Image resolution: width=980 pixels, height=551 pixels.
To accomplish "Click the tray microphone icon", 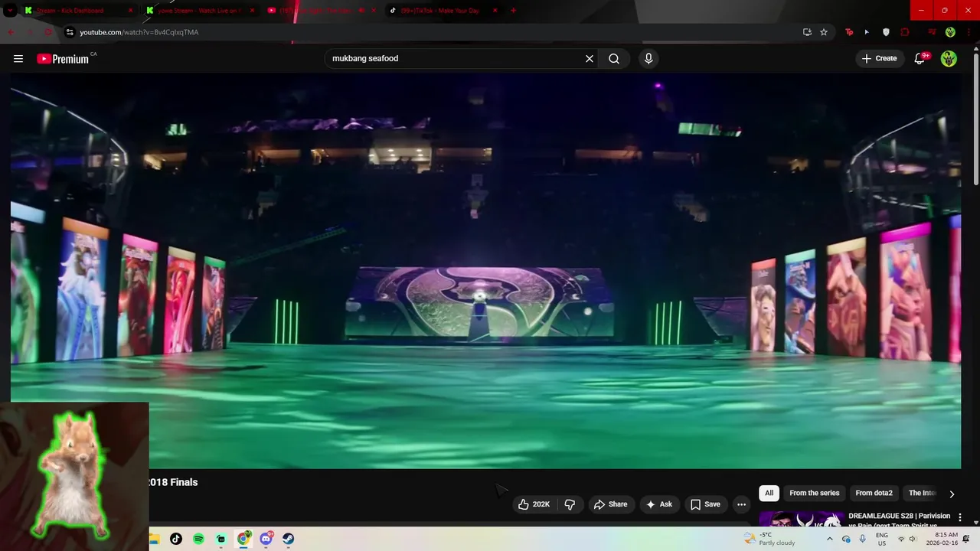I will [862, 539].
